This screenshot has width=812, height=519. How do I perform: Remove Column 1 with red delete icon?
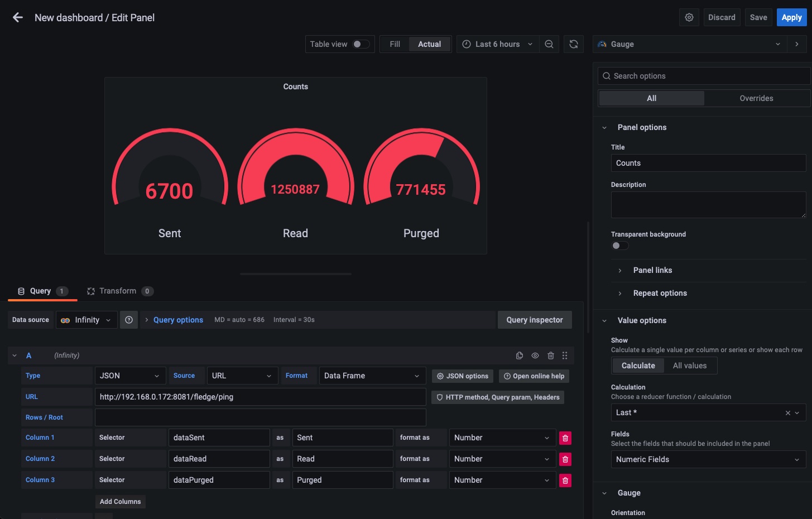[565, 438]
